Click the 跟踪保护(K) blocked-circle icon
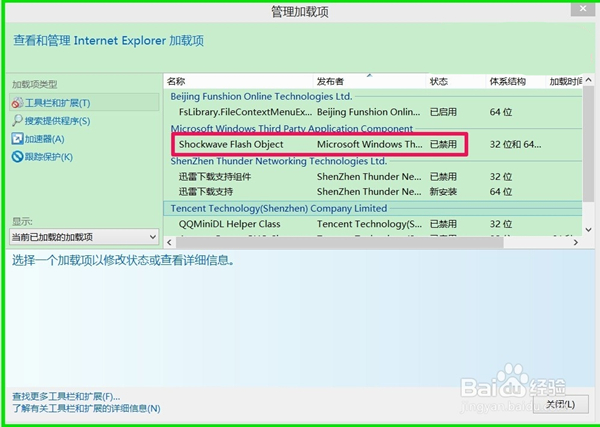The height and width of the screenshot is (427, 600). pyautogui.click(x=17, y=156)
